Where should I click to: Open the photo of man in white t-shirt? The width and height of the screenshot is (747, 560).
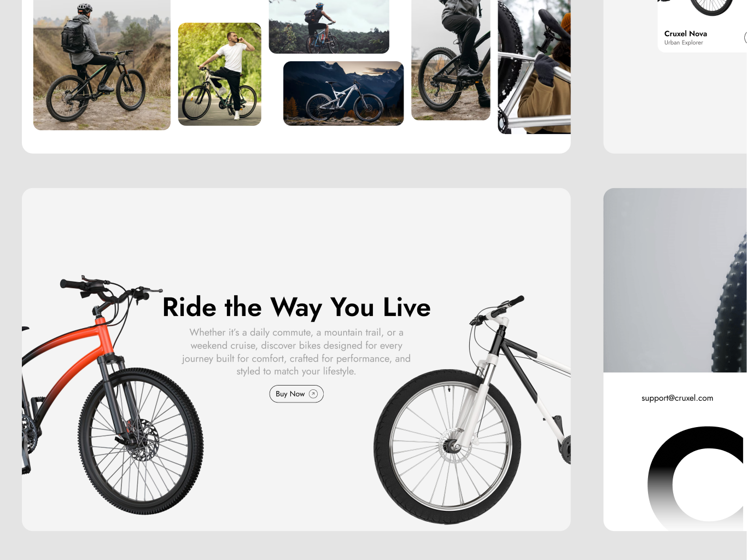coord(220,74)
